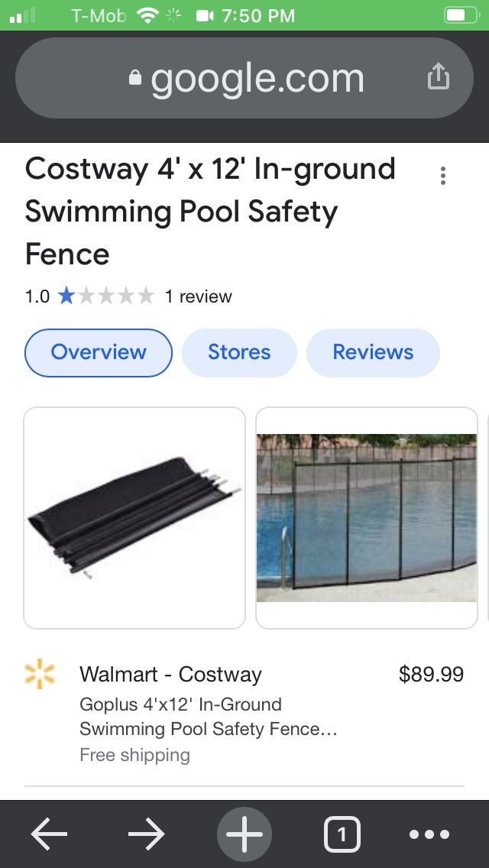Go back with the left arrow
Screen dimensions: 489x868
(49, 834)
